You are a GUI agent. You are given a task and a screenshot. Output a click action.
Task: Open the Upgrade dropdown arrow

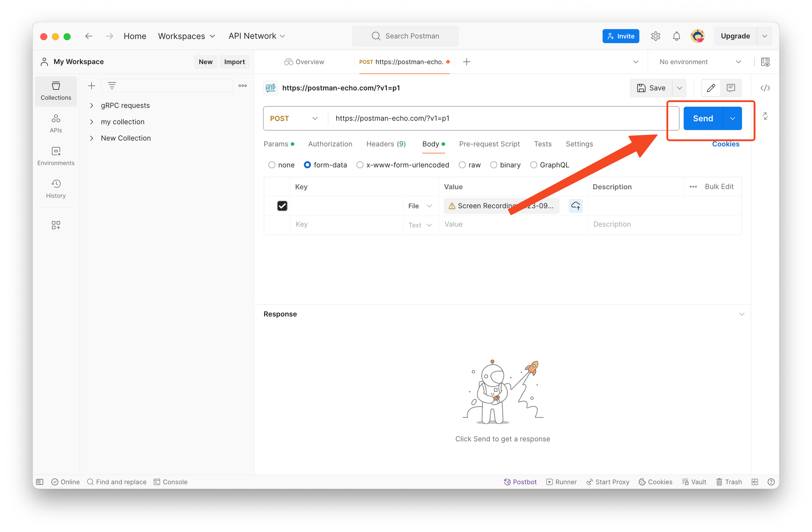click(x=764, y=36)
